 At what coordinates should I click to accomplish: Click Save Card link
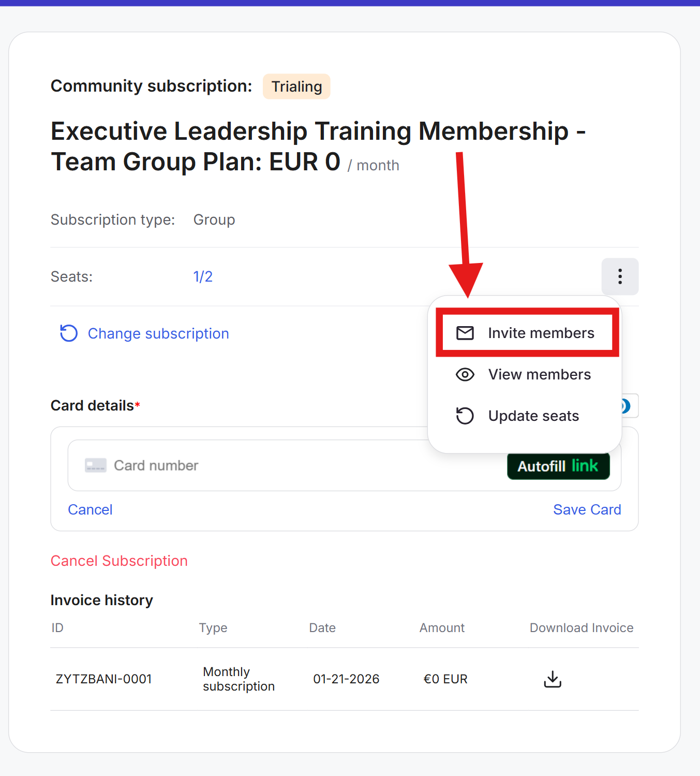[587, 510]
